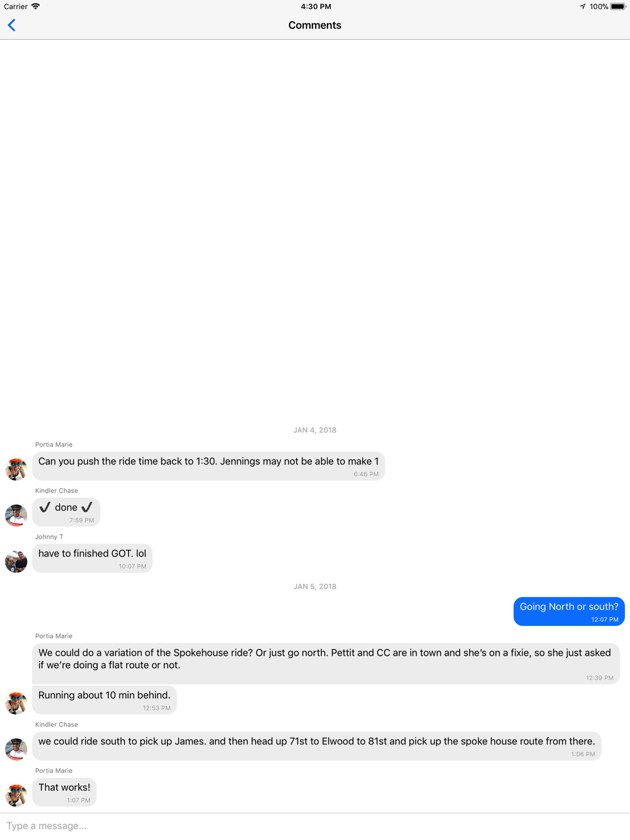This screenshot has height=840, width=630.
Task: Tap the JAN 5, 2018 date separator
Action: (315, 586)
